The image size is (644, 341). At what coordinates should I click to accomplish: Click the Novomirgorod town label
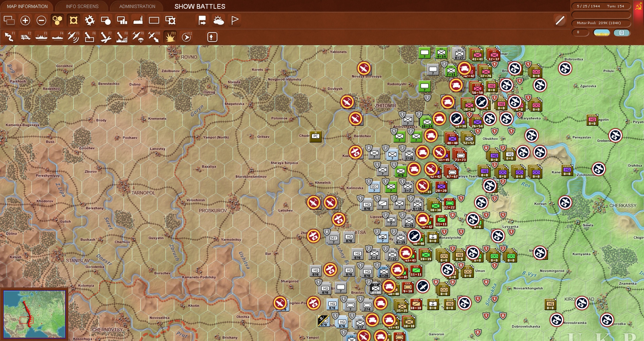coord(552,271)
